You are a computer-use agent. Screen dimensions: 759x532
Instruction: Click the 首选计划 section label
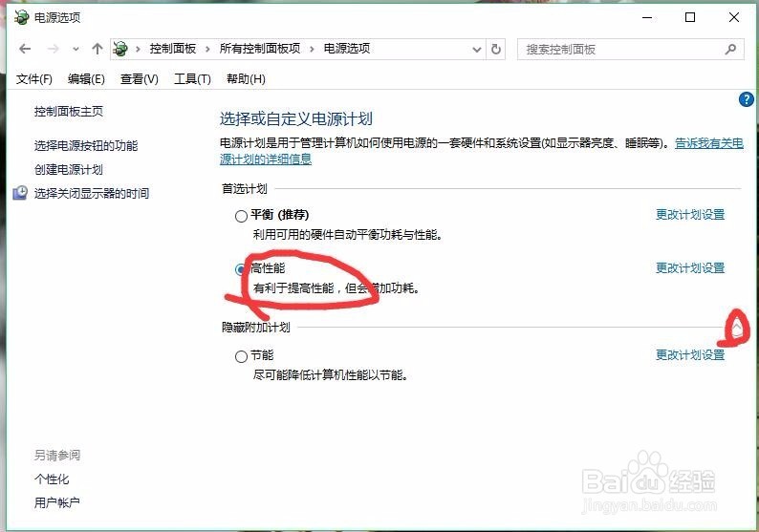point(245,189)
